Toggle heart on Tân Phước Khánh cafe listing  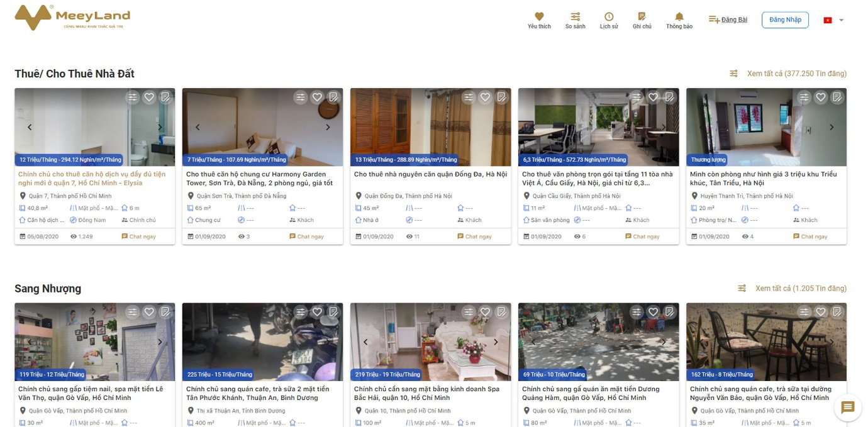point(317,312)
